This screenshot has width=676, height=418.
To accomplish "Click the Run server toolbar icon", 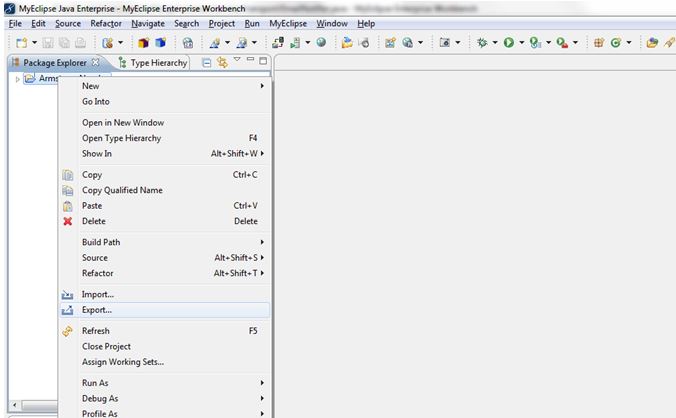I will pos(295,42).
